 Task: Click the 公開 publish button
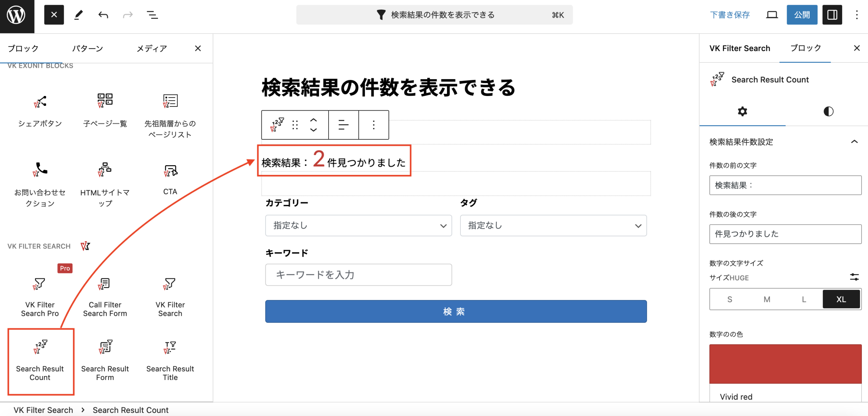[x=802, y=15]
